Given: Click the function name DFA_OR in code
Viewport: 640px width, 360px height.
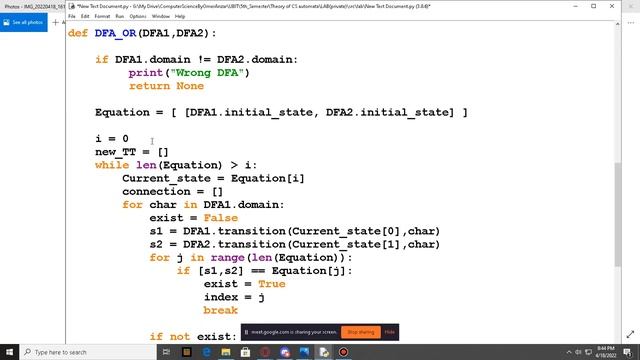Looking at the screenshot, I should pyautogui.click(x=115, y=33).
